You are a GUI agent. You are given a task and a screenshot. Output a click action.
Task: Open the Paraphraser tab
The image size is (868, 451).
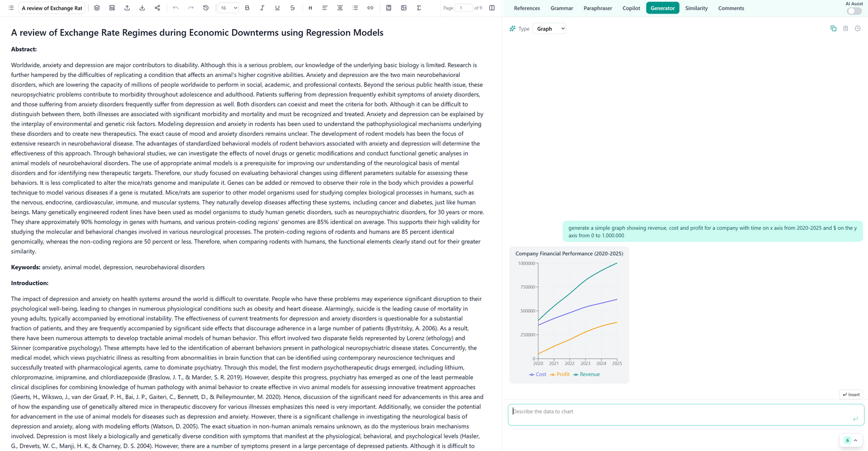tap(598, 8)
